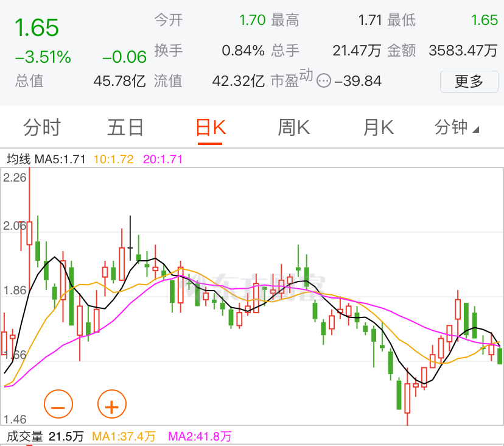The width and height of the screenshot is (504, 446).
Task: Tap the 今开 value 1.70
Action: [x=253, y=20]
